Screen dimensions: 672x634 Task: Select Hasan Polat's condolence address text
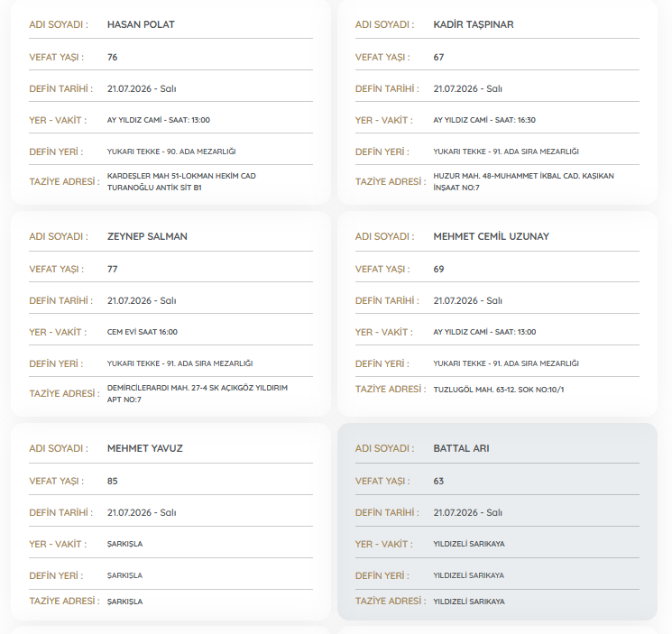(x=181, y=181)
